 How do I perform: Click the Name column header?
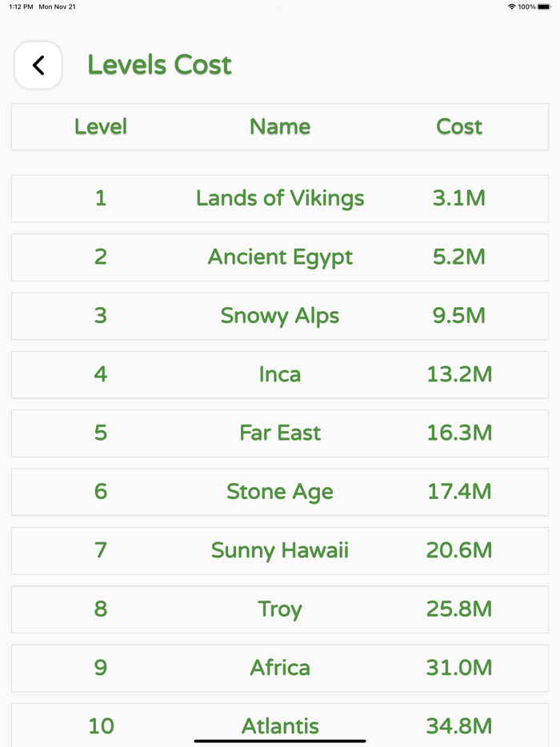280,126
